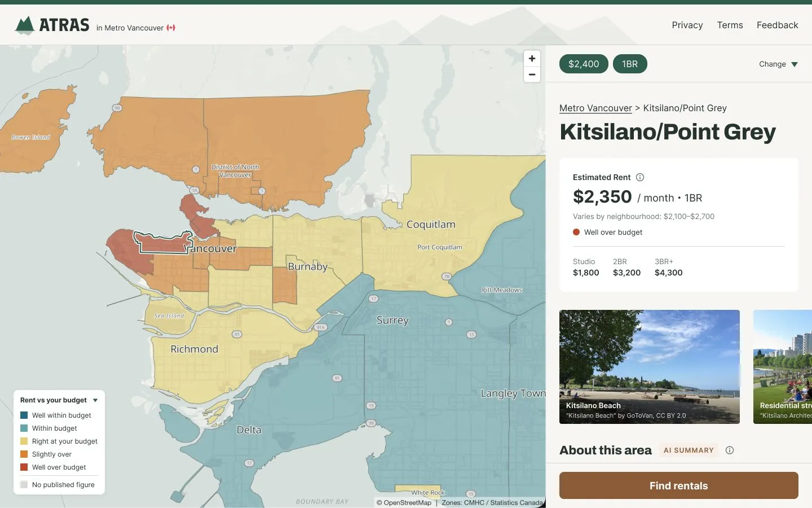Click the Within budget legend swatch
The width and height of the screenshot is (812, 508).
pyautogui.click(x=24, y=428)
